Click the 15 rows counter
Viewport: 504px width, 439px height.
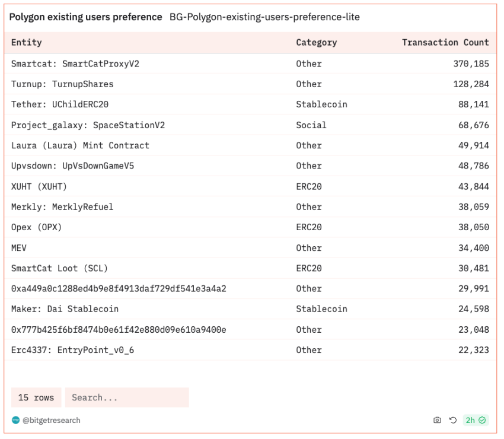(x=36, y=397)
